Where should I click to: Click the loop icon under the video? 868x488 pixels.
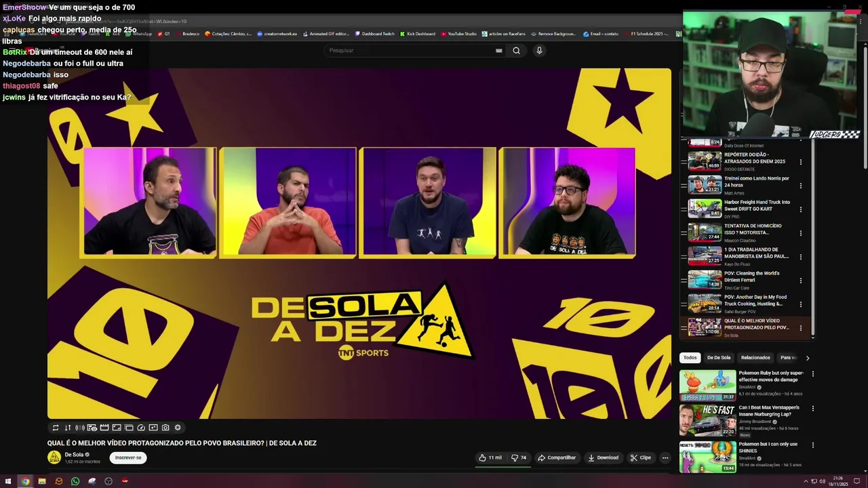[56, 428]
